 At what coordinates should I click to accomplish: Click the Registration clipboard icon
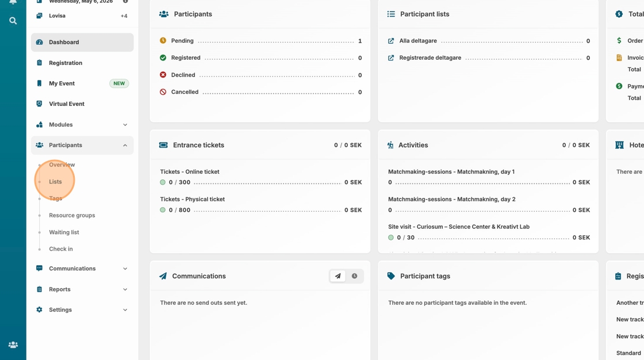(39, 63)
